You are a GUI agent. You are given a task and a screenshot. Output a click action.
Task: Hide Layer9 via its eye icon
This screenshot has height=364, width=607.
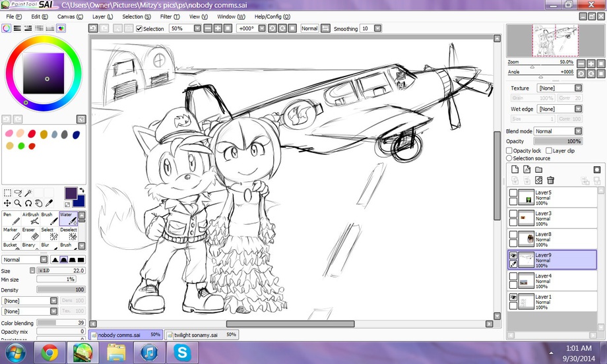[x=513, y=255]
